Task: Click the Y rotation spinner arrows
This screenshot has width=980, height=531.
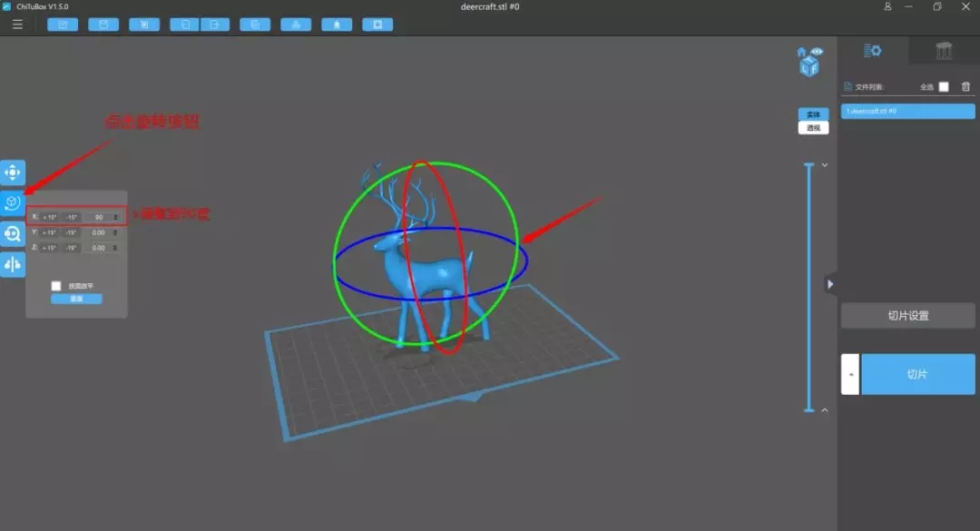Action: tap(115, 232)
